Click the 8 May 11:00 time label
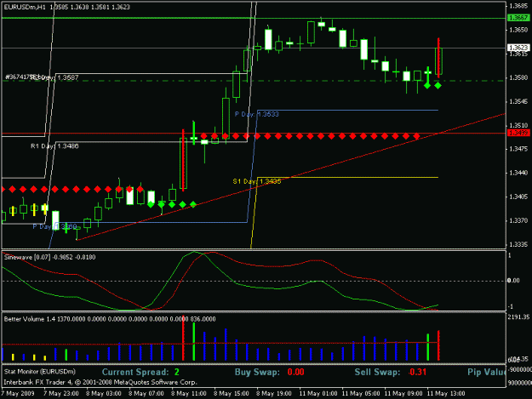532x399 pixels. [x=189, y=394]
